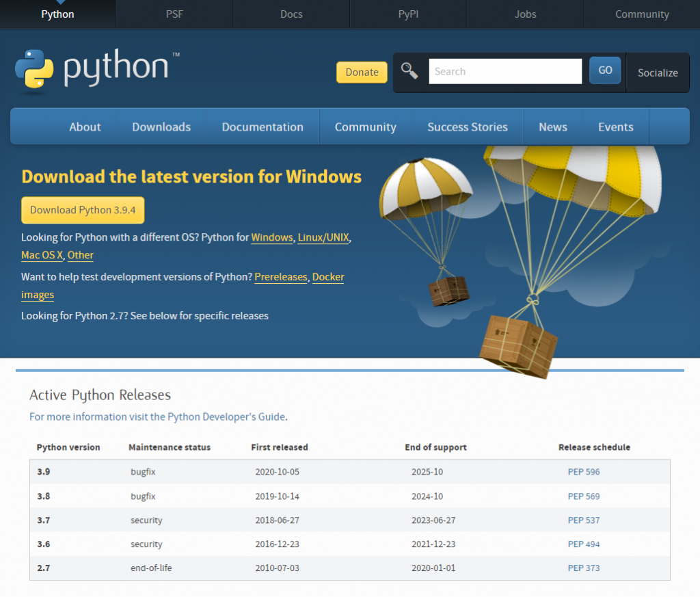Image resolution: width=700 pixels, height=597 pixels.
Task: Open the Community menu
Action: [x=365, y=127]
